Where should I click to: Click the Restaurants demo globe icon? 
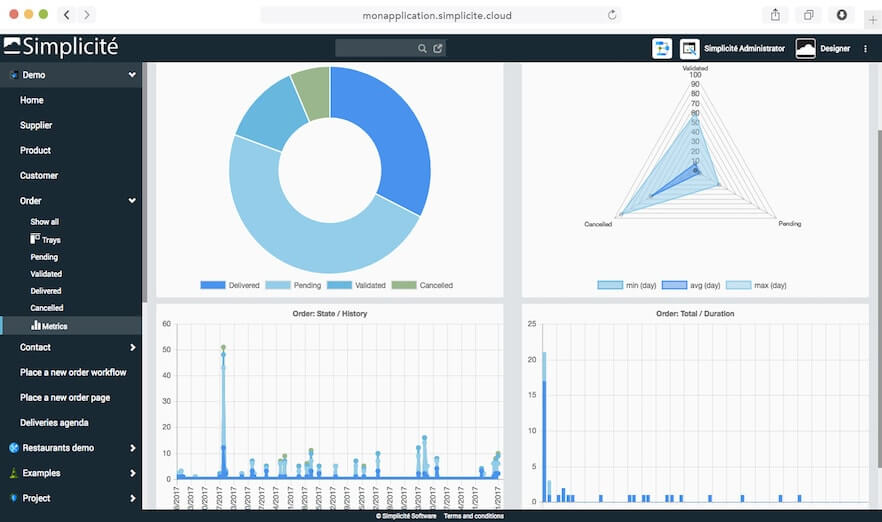tap(14, 448)
